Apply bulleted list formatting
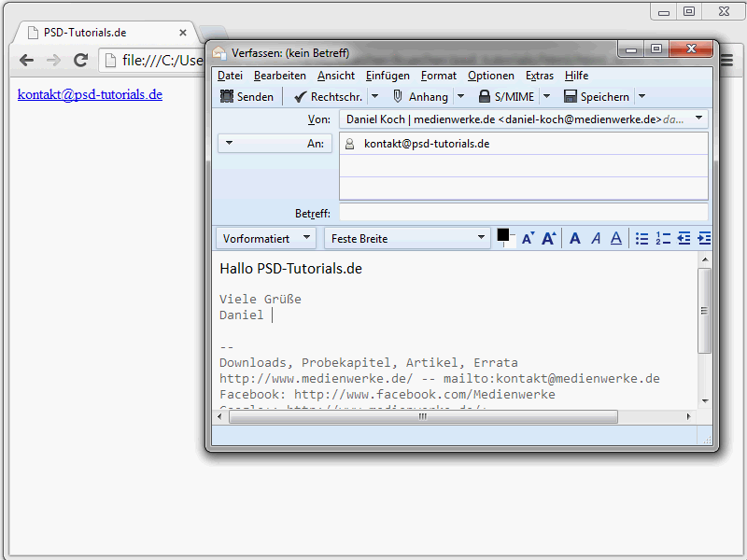Screen dimensions: 747x560 641,239
